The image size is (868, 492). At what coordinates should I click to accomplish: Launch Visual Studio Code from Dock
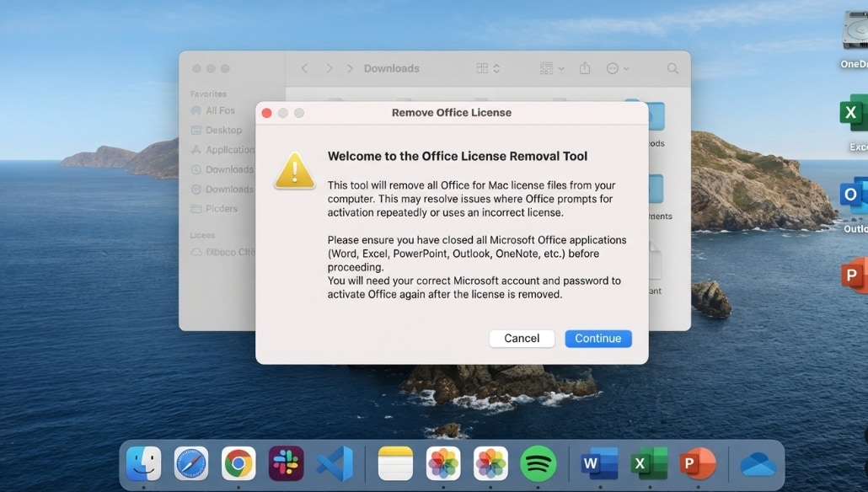click(335, 463)
